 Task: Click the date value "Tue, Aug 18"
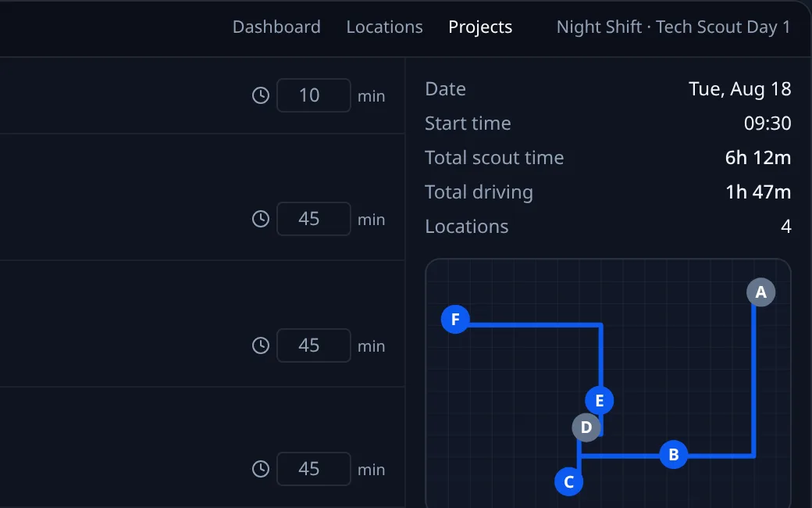739,89
